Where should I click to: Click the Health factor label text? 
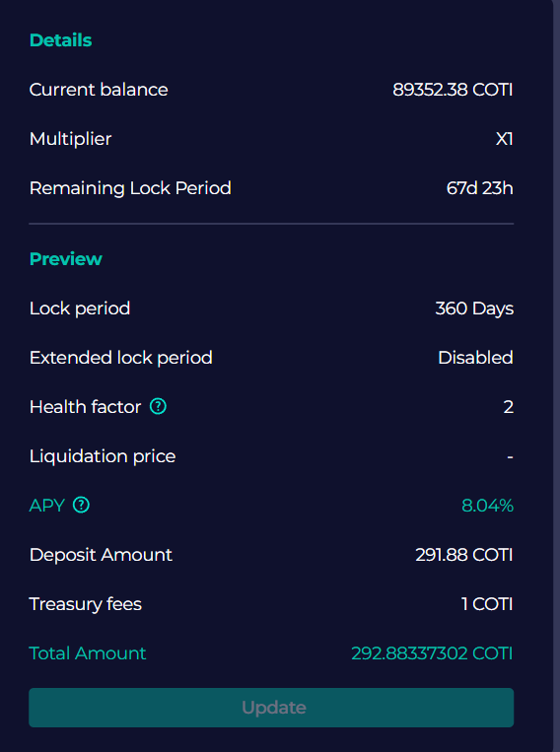pos(85,407)
